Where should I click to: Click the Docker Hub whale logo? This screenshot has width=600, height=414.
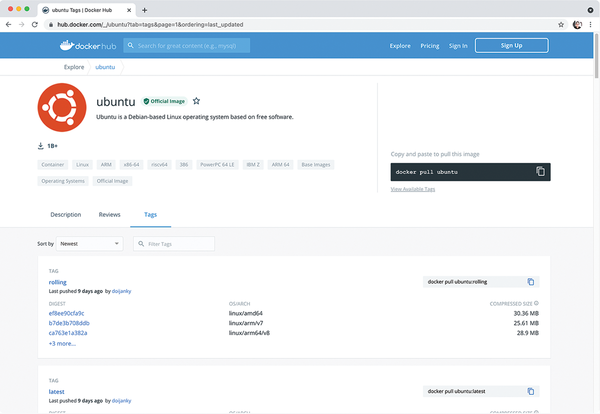coord(88,46)
